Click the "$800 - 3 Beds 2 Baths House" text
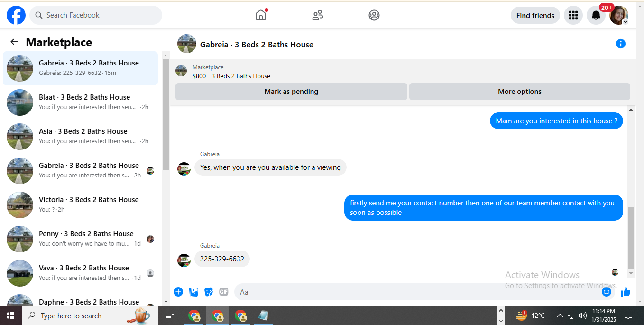 coord(231,76)
